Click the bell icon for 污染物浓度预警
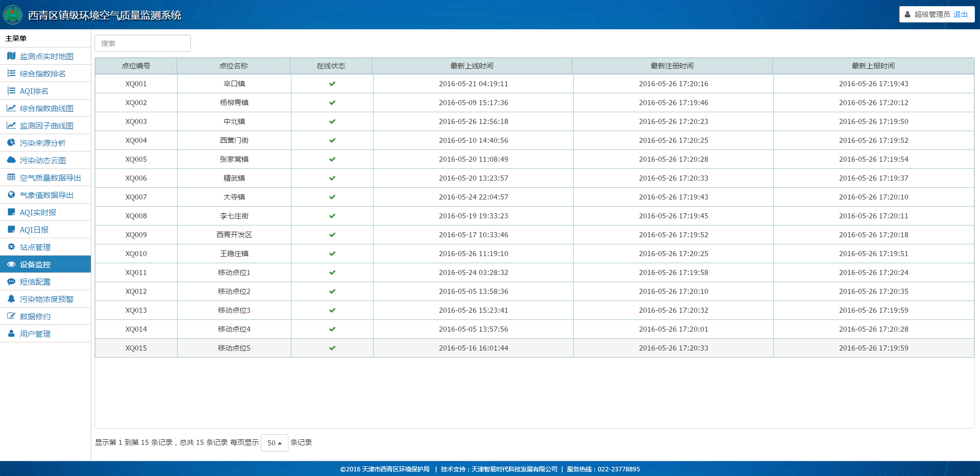Image resolution: width=980 pixels, height=476 pixels. [11, 299]
